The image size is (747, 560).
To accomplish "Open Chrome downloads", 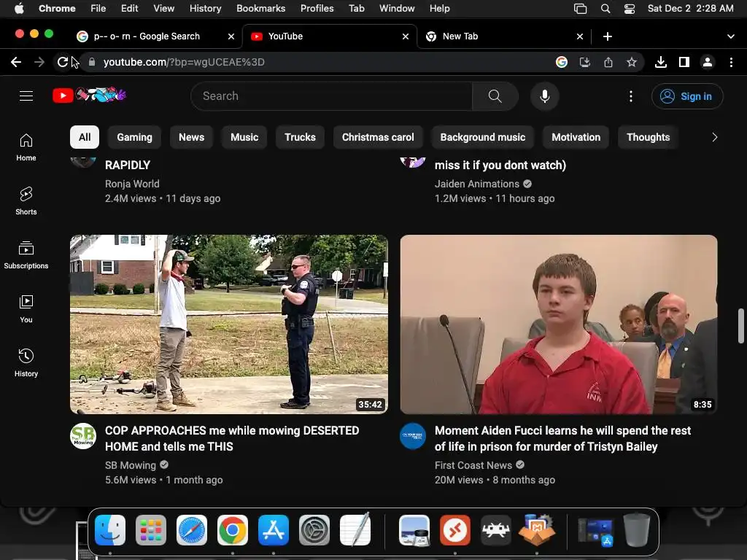I will point(661,62).
